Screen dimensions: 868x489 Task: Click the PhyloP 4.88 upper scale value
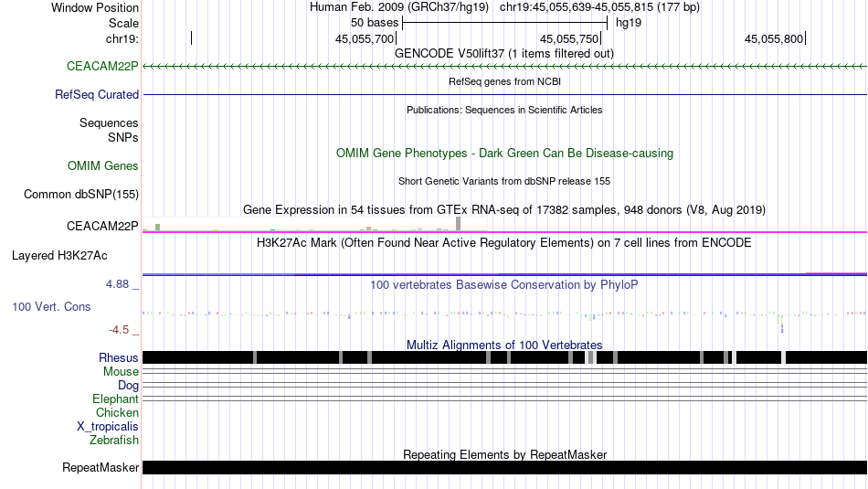[117, 284]
